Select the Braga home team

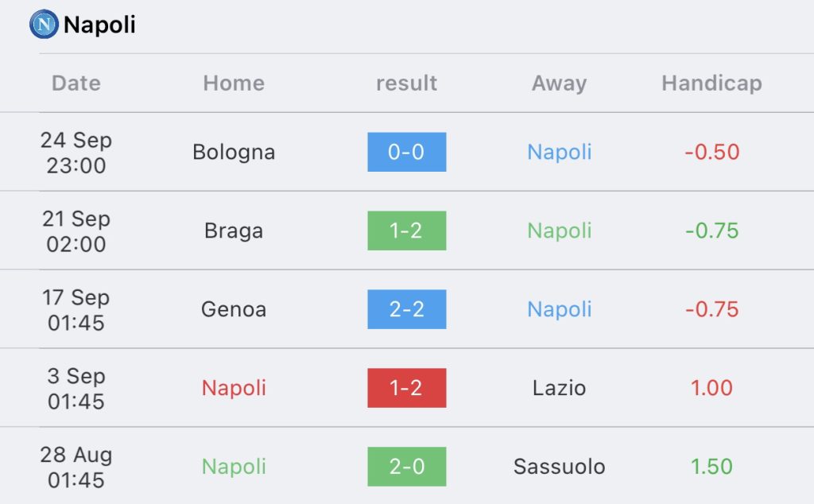[234, 231]
